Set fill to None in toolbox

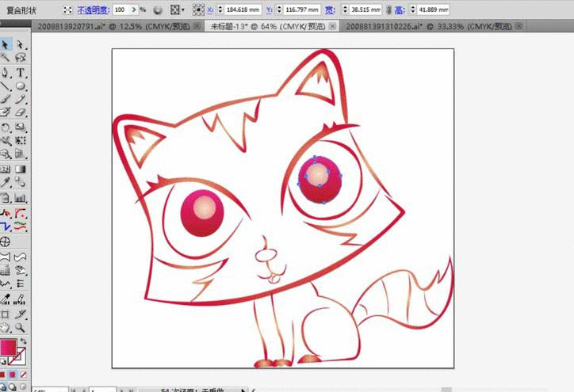click(x=23, y=373)
